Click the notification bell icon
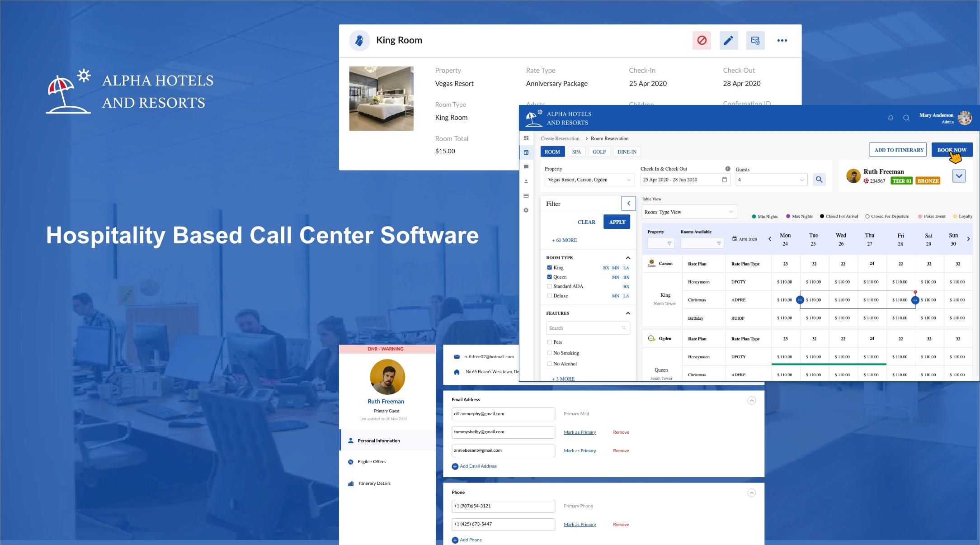Viewport: 980px width, 545px height. pos(890,118)
